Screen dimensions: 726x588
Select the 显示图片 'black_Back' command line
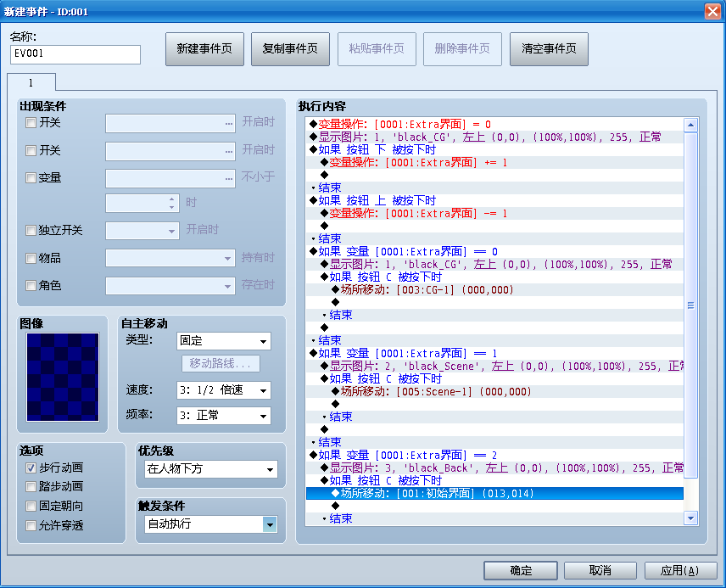click(x=494, y=468)
